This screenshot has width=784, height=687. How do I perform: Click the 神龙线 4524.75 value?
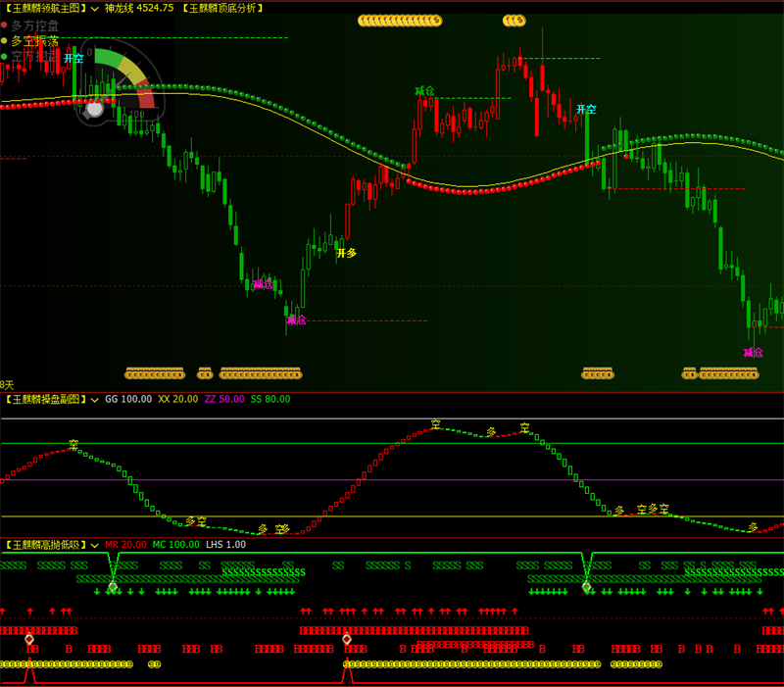pyautogui.click(x=139, y=9)
